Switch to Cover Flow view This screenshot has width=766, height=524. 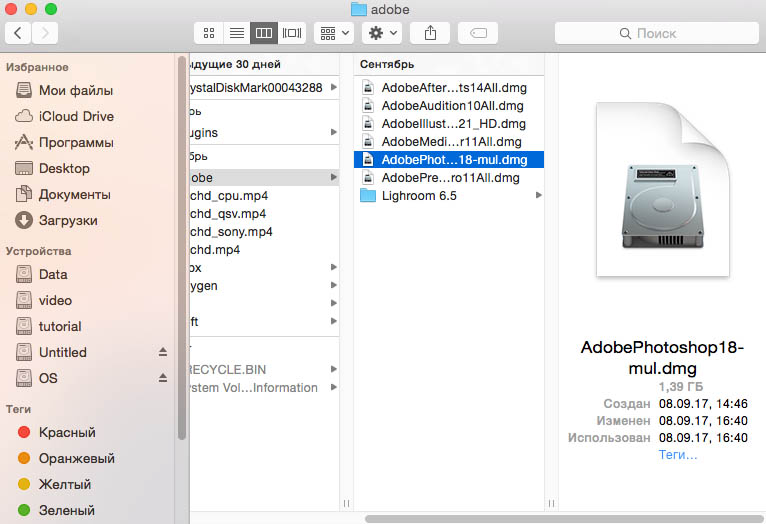292,33
